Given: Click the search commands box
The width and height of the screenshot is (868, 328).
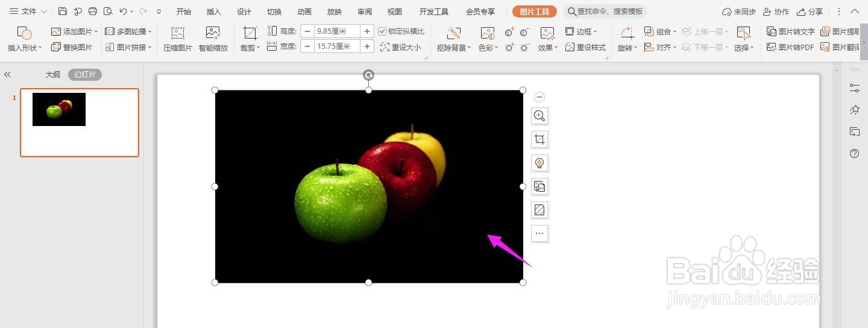Looking at the screenshot, I should pos(605,11).
